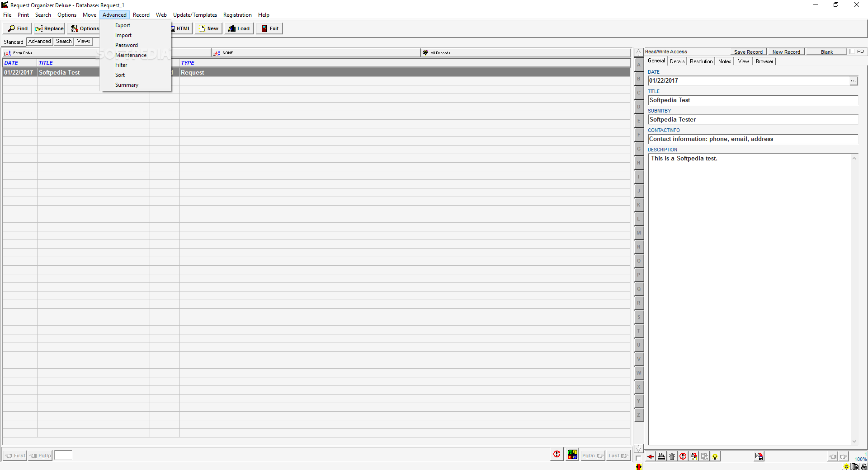Image resolution: width=868 pixels, height=470 pixels.
Task: Click the colored blocks PSFC icon
Action: tap(572, 455)
